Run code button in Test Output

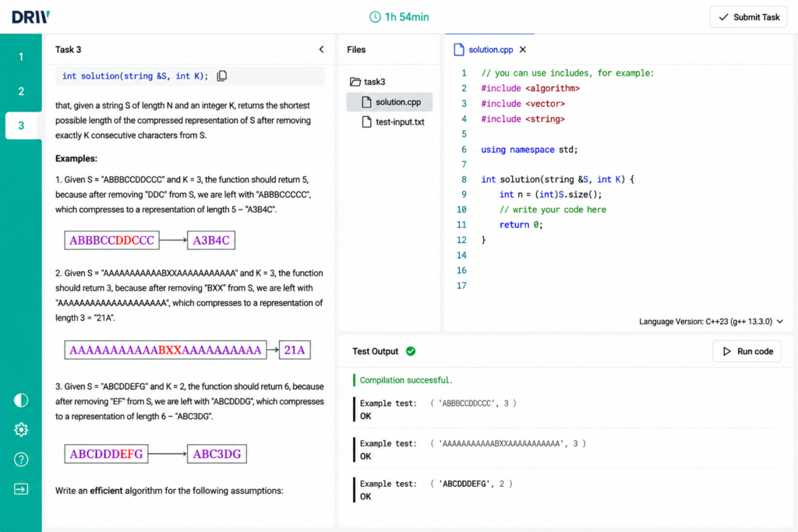(747, 351)
